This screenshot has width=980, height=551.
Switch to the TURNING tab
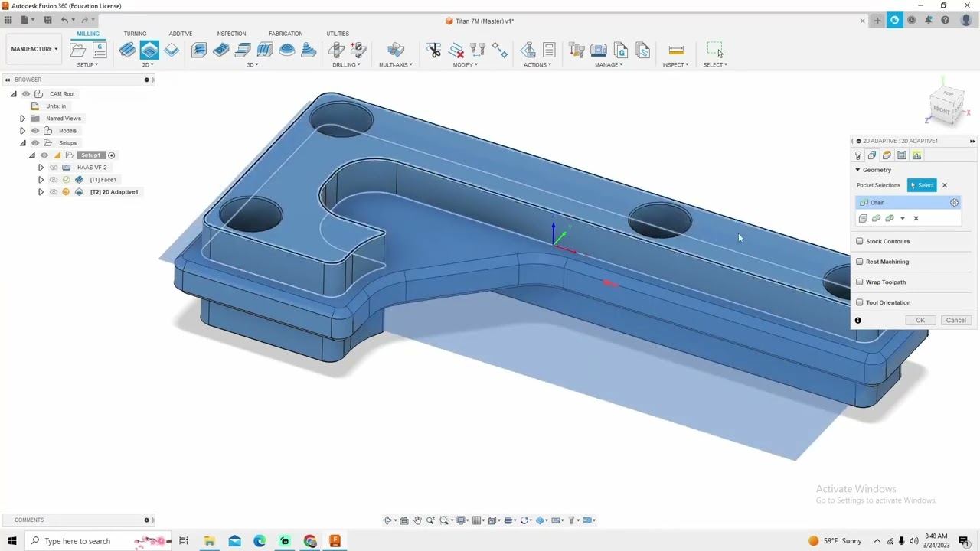[135, 34]
